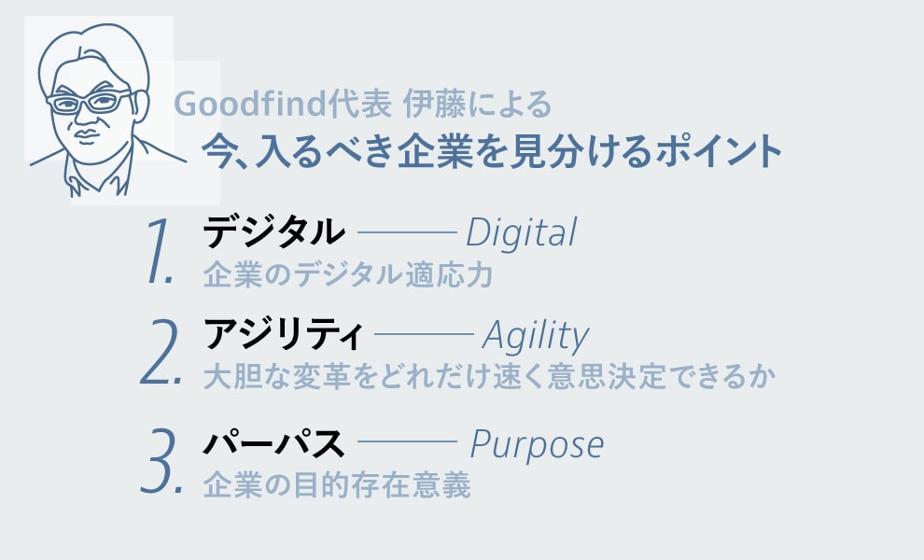Image resolution: width=924 pixels, height=560 pixels.
Task: Click the glasses on the portrait sketch
Action: [91, 102]
